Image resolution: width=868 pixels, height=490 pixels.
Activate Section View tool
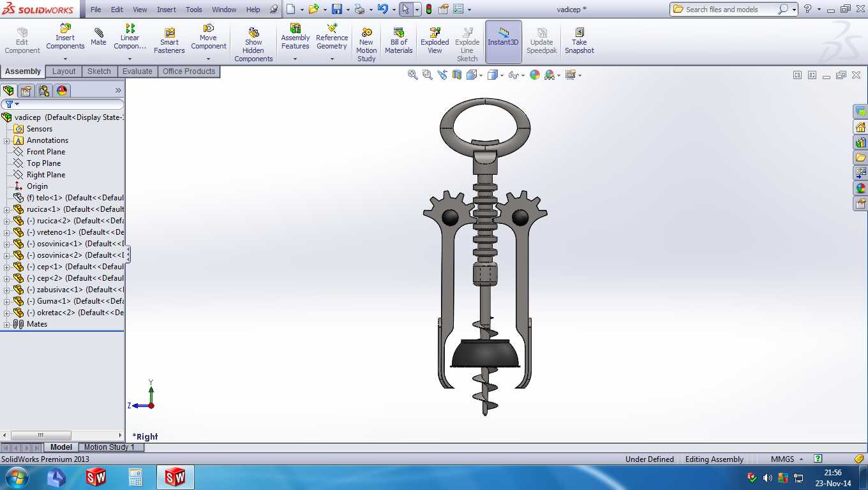(x=457, y=75)
